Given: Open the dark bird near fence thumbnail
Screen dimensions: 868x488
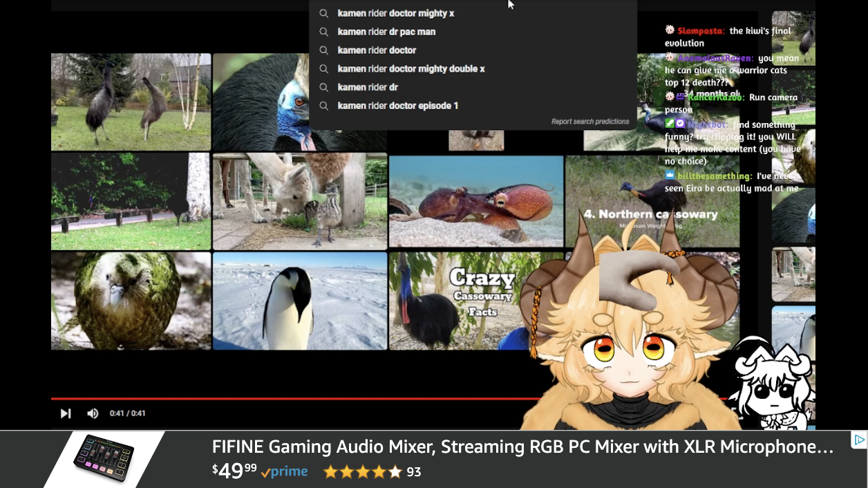Looking at the screenshot, I should point(131,201).
